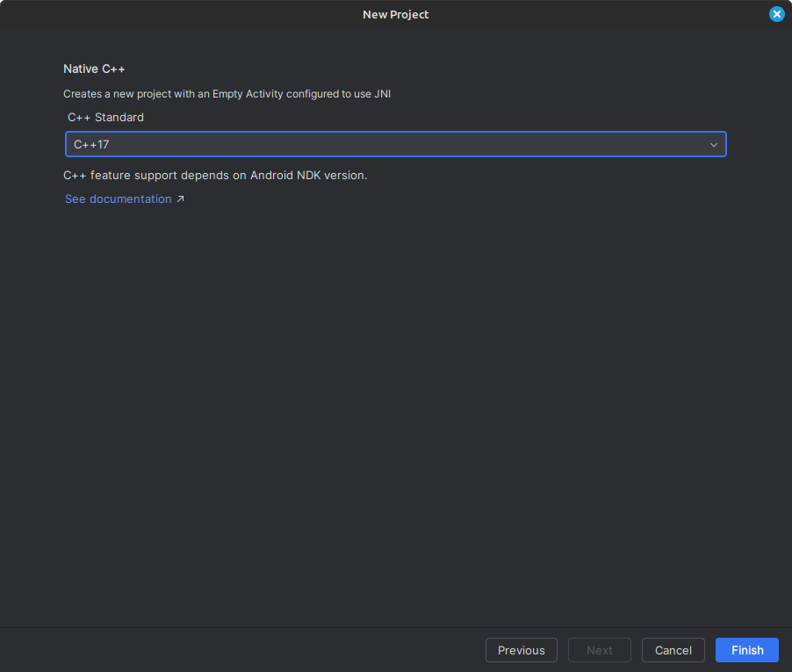Click Cancel to abort project creation

pos(673,650)
